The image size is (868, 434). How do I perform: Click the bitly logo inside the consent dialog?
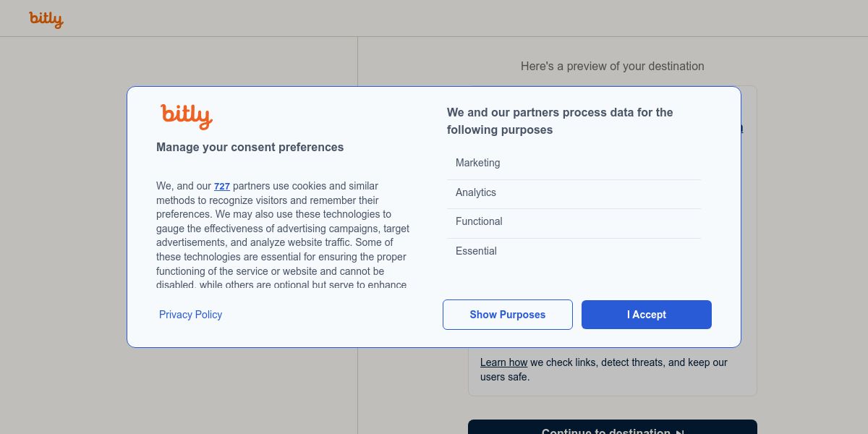pos(186,116)
